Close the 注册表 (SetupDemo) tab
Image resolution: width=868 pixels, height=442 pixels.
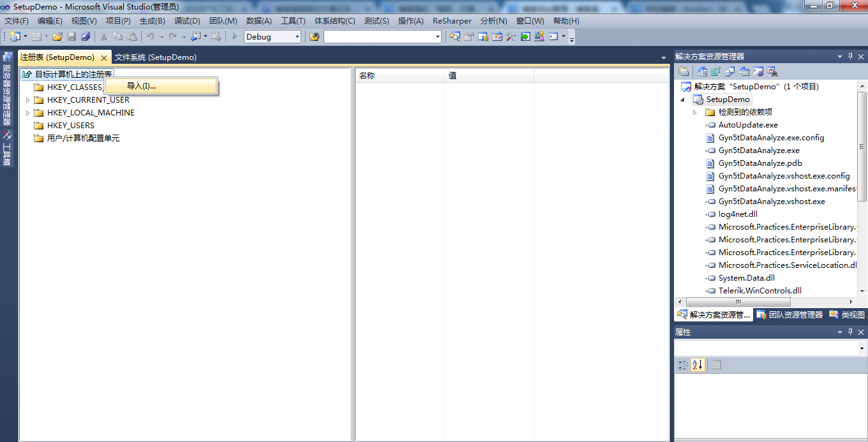click(x=104, y=57)
